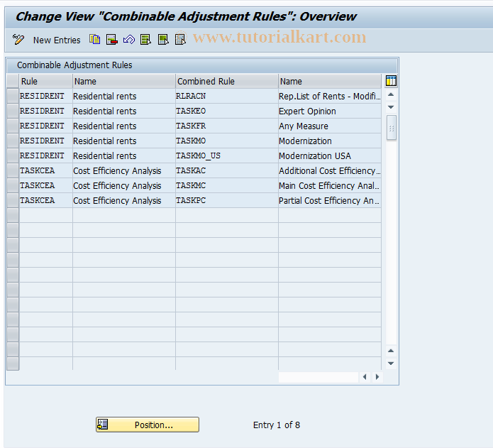Click the vertical scrollbar thumb
The image size is (493, 448).
(392, 128)
